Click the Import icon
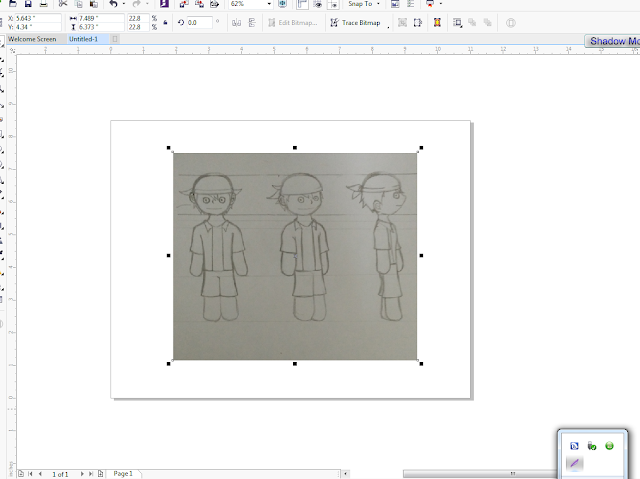 pyautogui.click(x=184, y=4)
